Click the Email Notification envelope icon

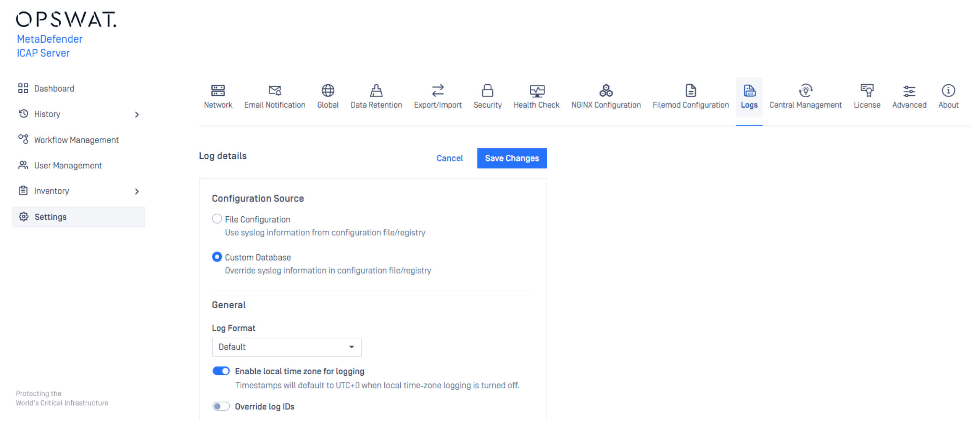274,91
